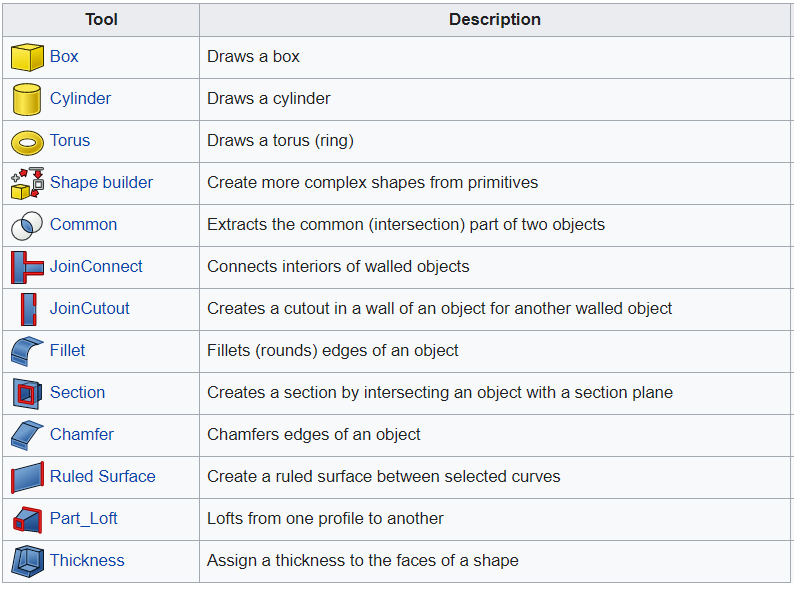Image resolution: width=794 pixels, height=594 pixels.
Task: Open the Shape builder link
Action: pos(101,183)
